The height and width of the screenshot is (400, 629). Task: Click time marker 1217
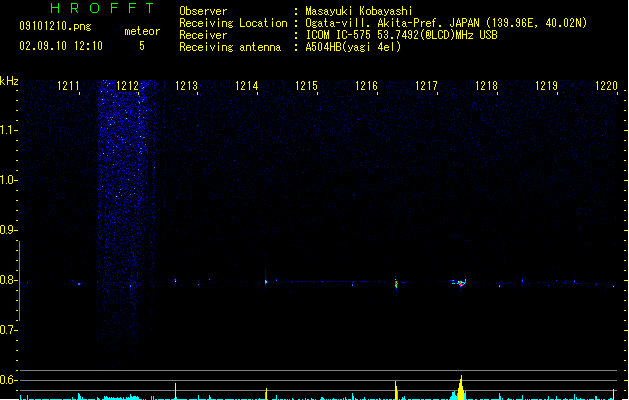pyautogui.click(x=426, y=86)
